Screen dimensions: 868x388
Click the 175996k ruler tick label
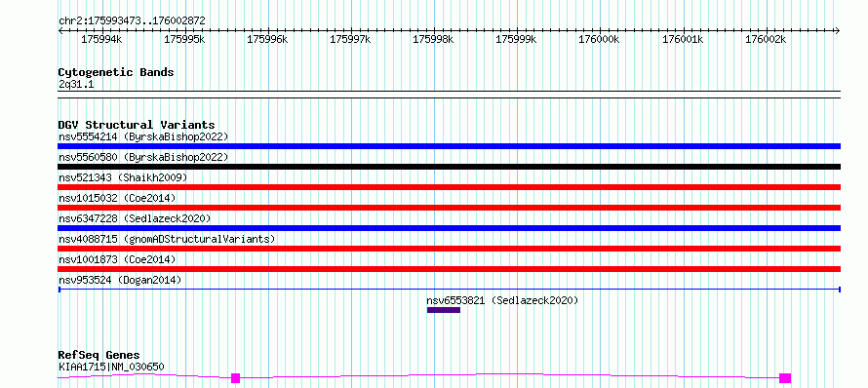coord(267,40)
